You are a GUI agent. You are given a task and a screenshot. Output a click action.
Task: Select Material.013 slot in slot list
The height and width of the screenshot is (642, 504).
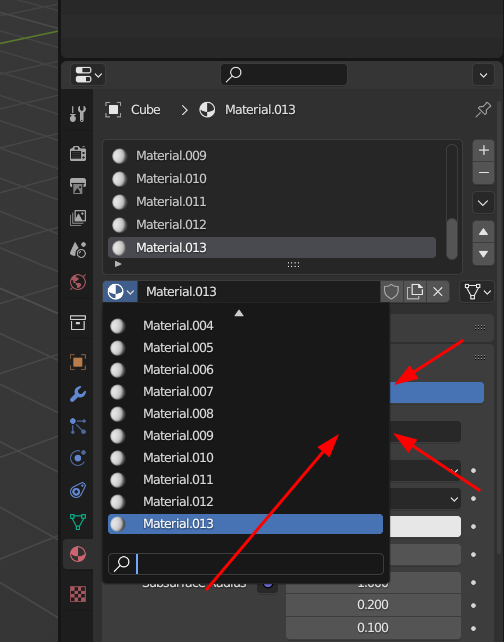[x=272, y=247]
